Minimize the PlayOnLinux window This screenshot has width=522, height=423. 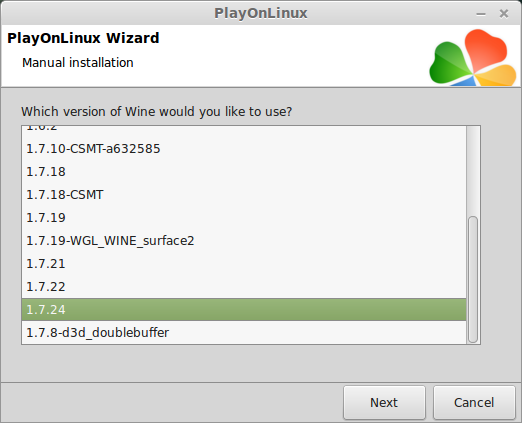[x=481, y=14]
